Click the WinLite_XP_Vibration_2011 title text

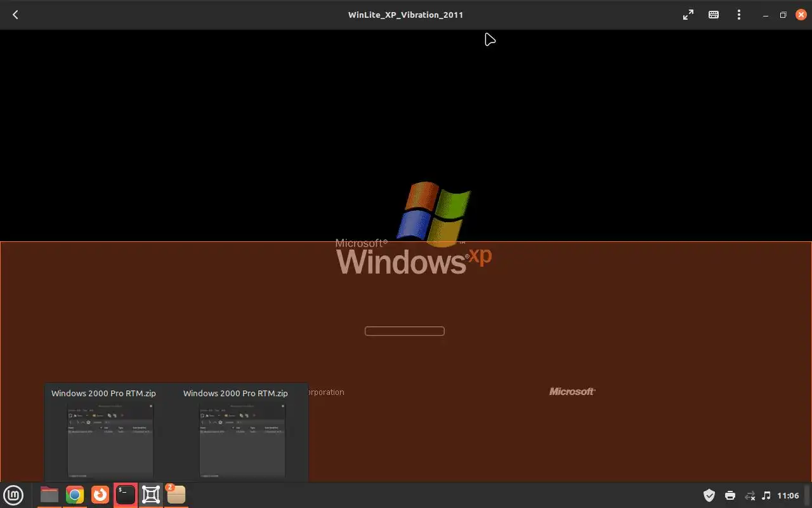[x=406, y=15]
